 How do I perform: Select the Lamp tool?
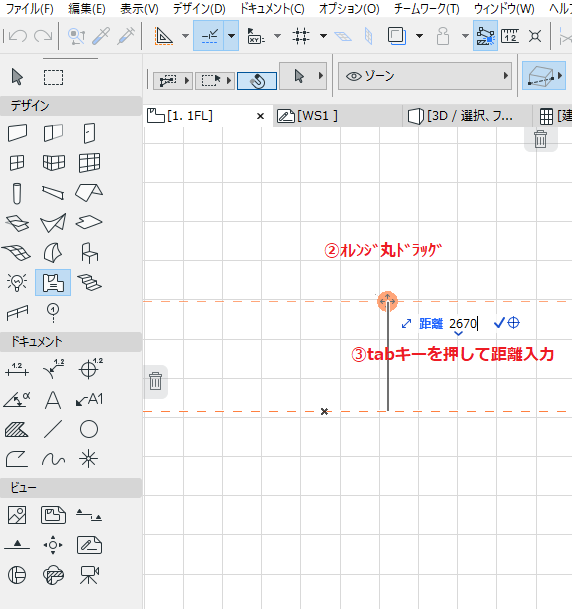(x=17, y=283)
